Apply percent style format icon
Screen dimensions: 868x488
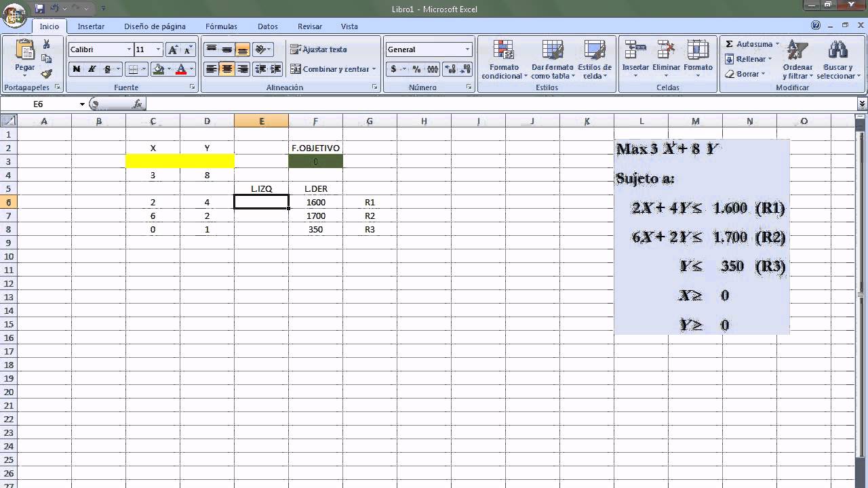416,69
